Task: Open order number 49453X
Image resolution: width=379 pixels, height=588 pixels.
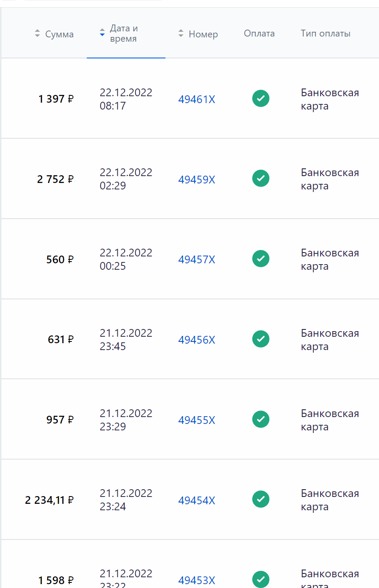Action: 197,580
